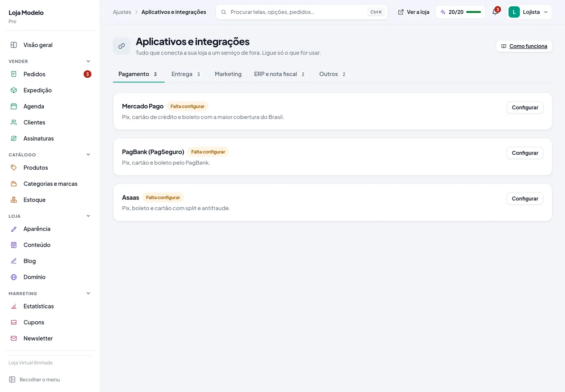Click the Expedição box icon
The image size is (565, 392).
[x=14, y=90]
